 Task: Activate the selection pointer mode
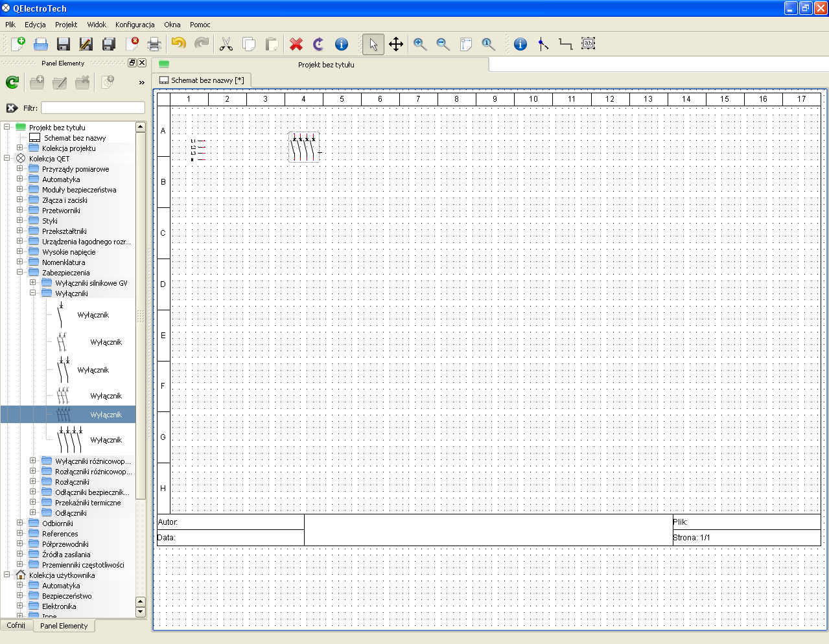click(373, 44)
